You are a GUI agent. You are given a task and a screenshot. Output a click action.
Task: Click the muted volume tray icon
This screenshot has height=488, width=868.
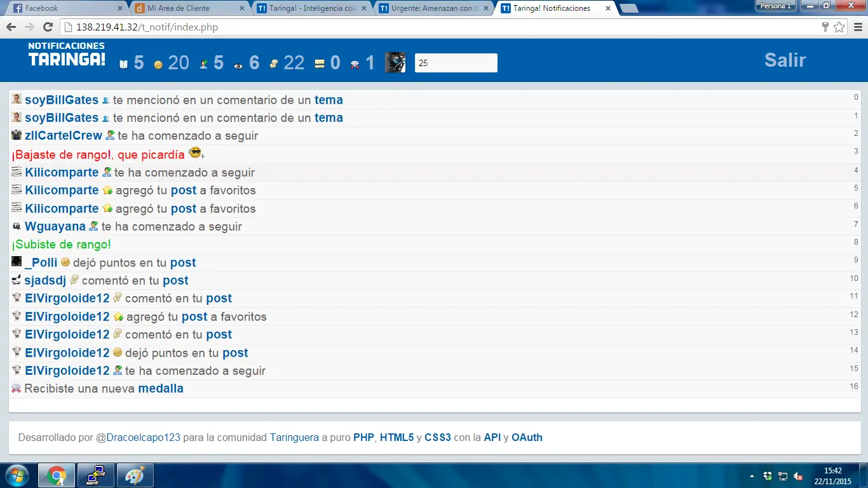pyautogui.click(x=798, y=476)
